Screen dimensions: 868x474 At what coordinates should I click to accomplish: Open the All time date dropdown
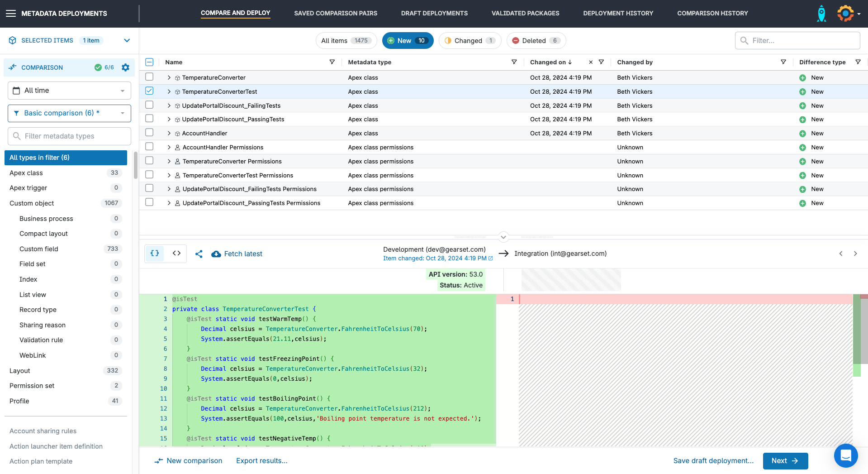pos(69,91)
